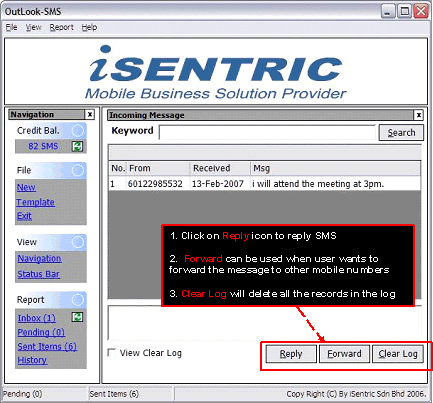
Task: Select message 'i will attend the meeting at 3pm.'
Action: click(318, 184)
